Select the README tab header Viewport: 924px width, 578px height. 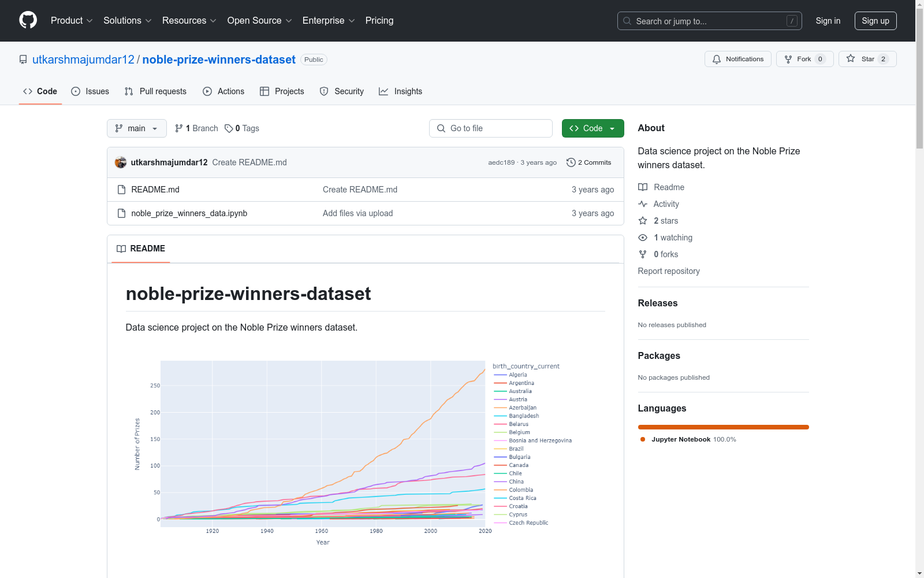pos(141,249)
